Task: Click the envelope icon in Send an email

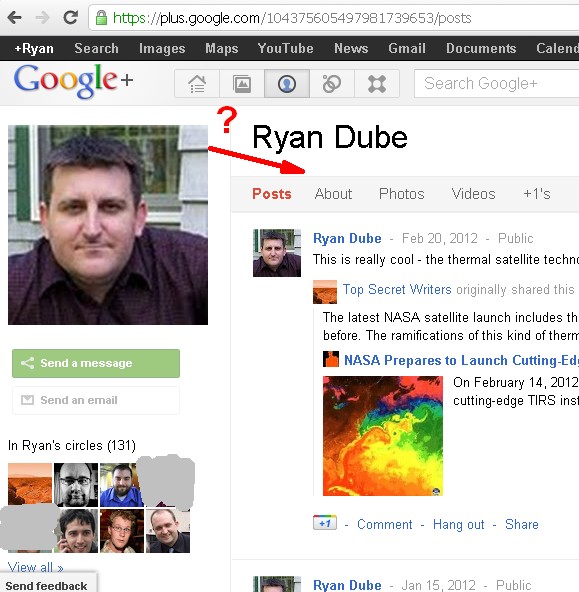Action: [x=27, y=399]
